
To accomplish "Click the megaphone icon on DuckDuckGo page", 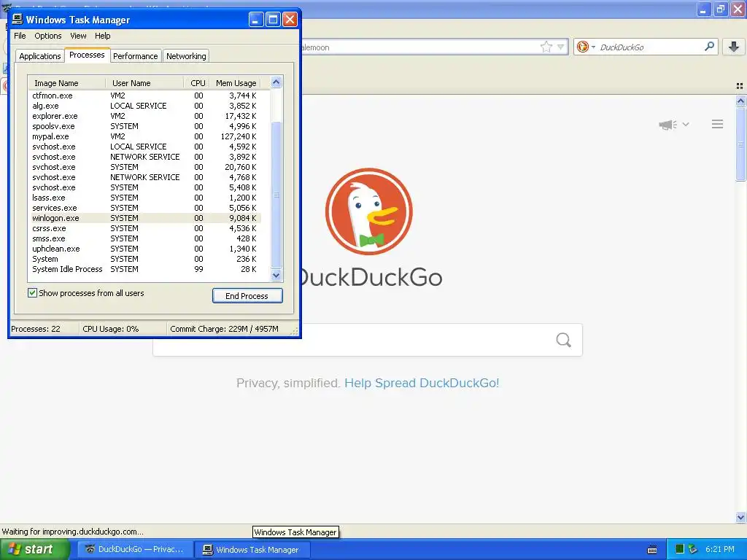I will point(667,125).
